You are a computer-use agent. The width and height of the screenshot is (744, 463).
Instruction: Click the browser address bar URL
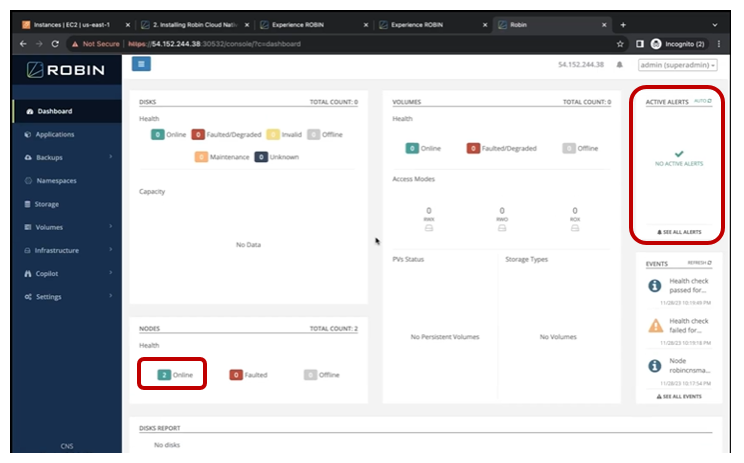tap(214, 44)
